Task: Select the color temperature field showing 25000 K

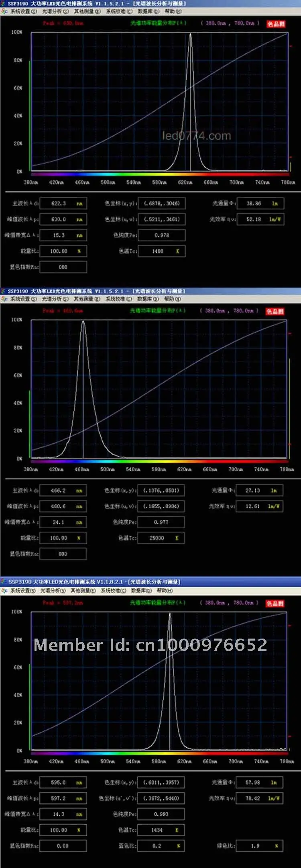Action: (x=161, y=538)
